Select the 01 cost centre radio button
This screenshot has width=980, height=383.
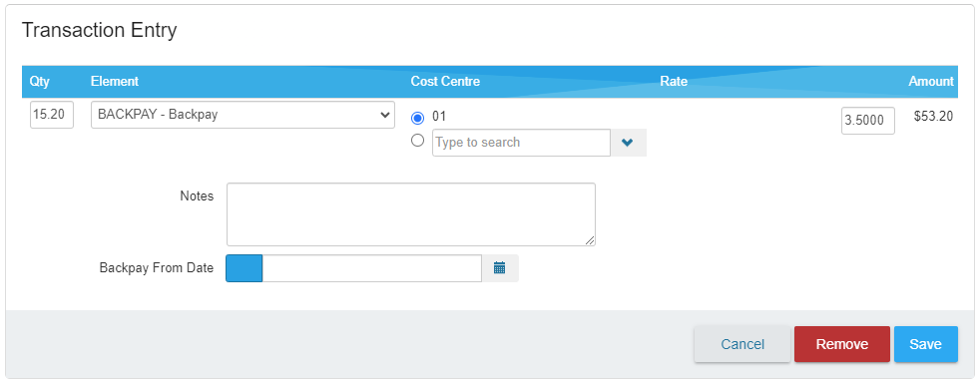[x=417, y=118]
